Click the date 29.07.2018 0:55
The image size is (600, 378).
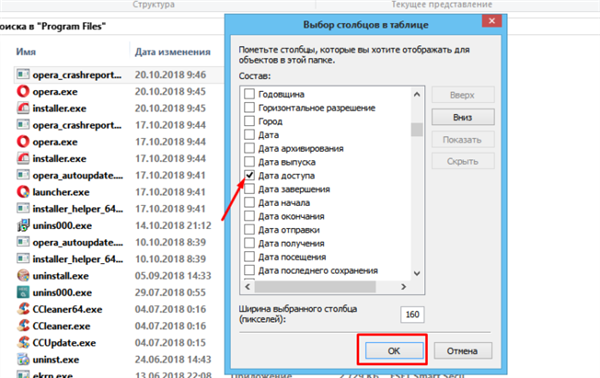pos(170,292)
